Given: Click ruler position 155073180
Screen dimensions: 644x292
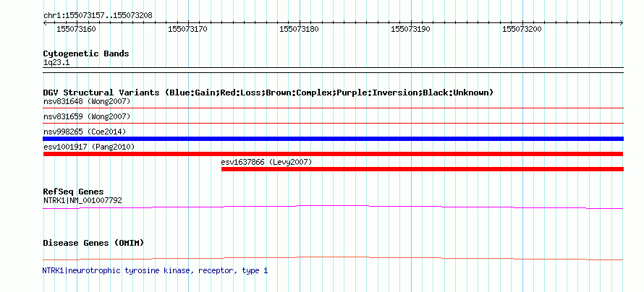Looking at the screenshot, I should coord(299,29).
